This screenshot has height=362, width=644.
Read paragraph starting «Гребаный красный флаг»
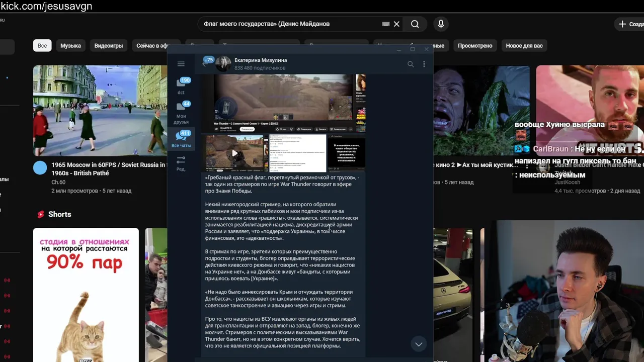282,184
